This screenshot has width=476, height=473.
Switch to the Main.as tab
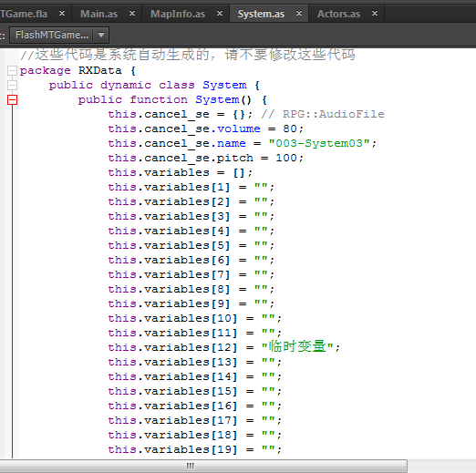(98, 14)
